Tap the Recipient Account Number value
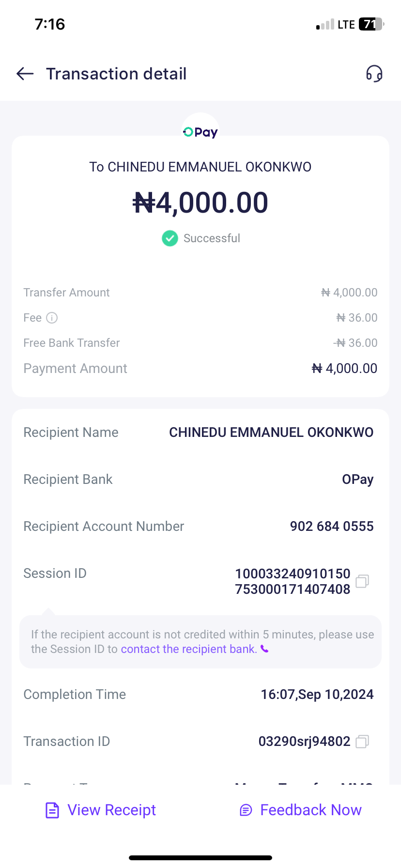 point(332,527)
